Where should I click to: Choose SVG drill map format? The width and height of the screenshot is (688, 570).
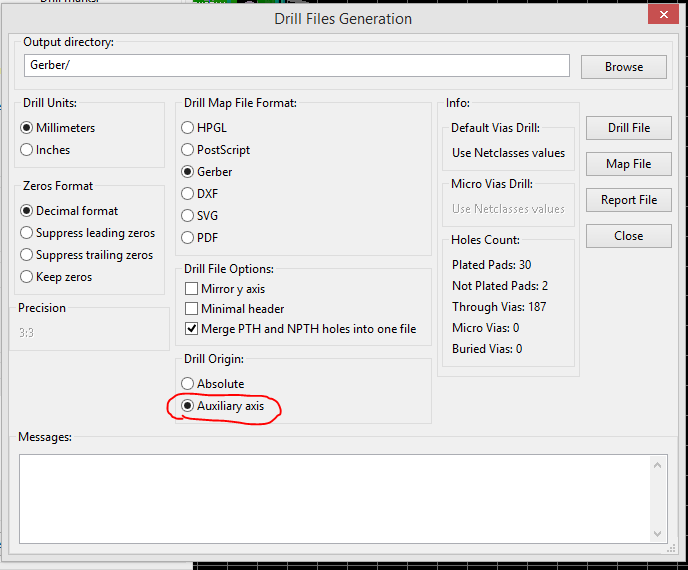200,215
